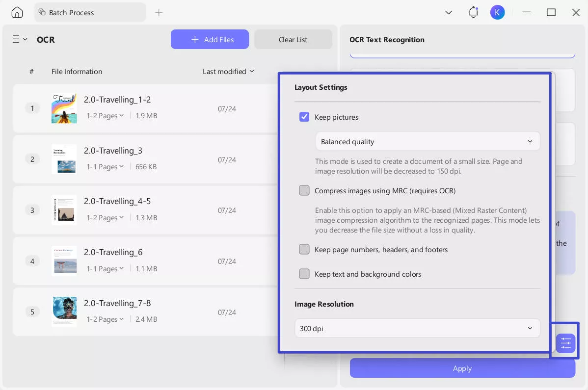The height and width of the screenshot is (390, 588).
Task: Open the notifications bell
Action: 473,13
